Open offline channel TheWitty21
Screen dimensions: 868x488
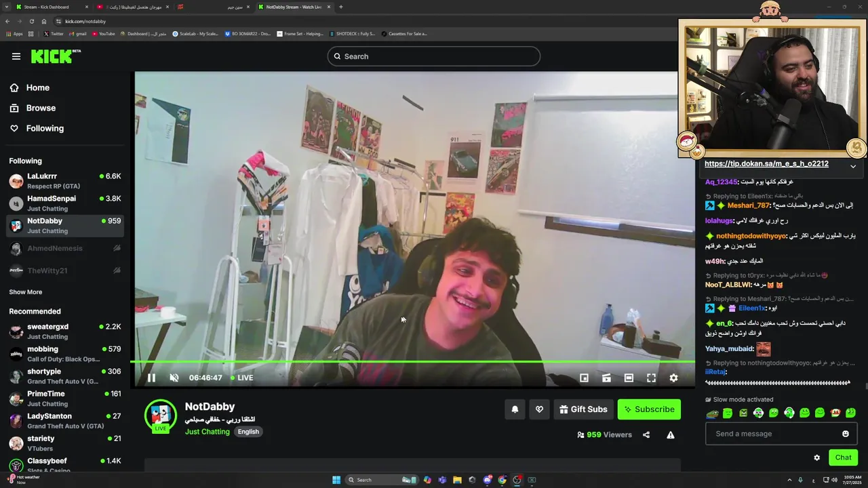65,270
